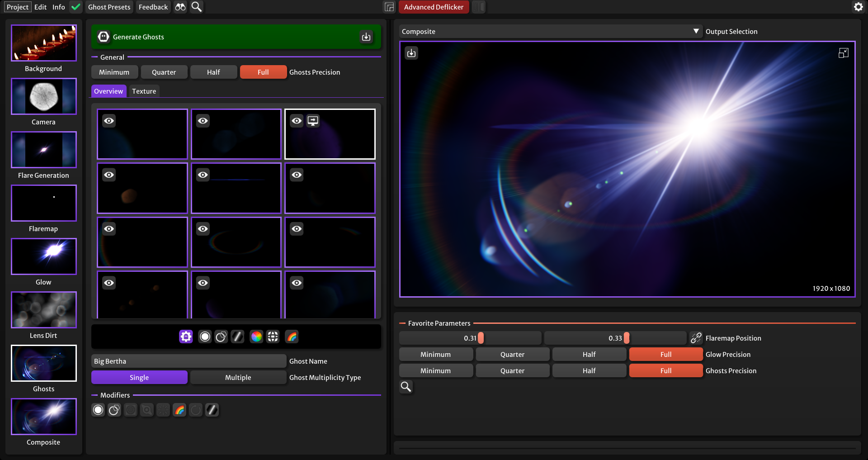The height and width of the screenshot is (460, 868).
Task: Select the globe grid icon in ghost toolbar
Action: tap(273, 337)
